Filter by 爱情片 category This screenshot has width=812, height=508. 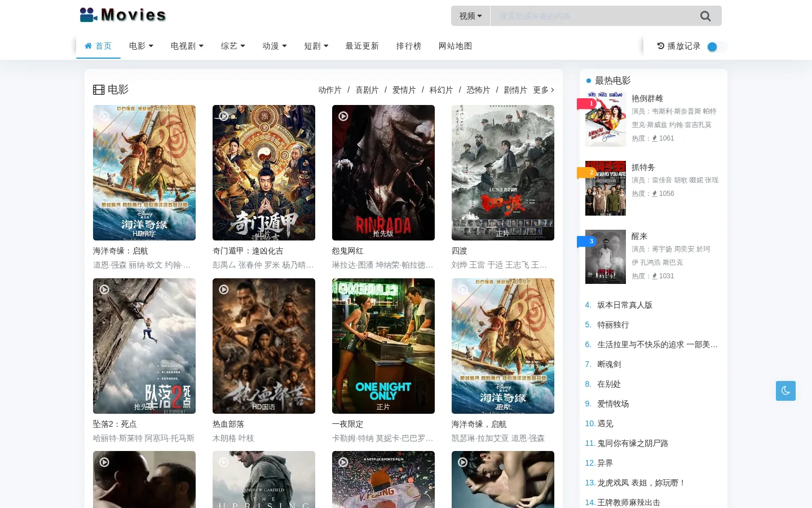(404, 90)
